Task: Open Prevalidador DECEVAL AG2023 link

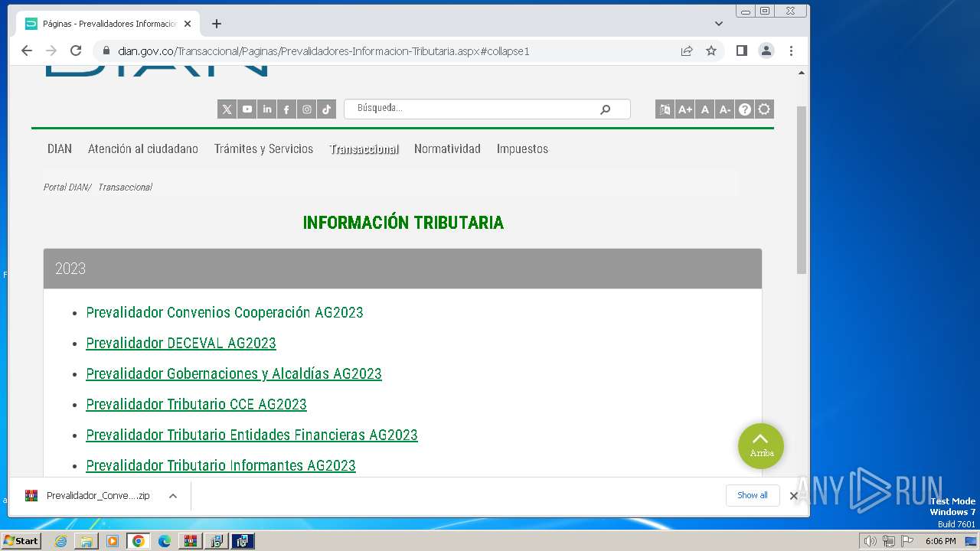Action: (181, 343)
